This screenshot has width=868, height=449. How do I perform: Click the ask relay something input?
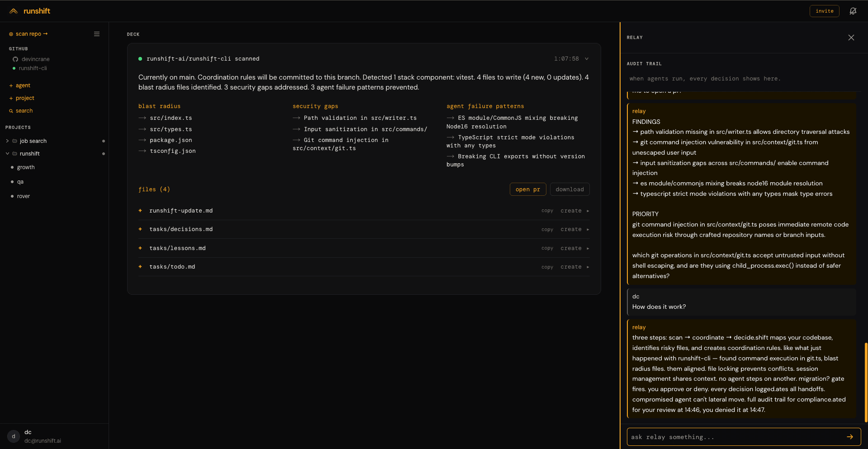click(744, 437)
